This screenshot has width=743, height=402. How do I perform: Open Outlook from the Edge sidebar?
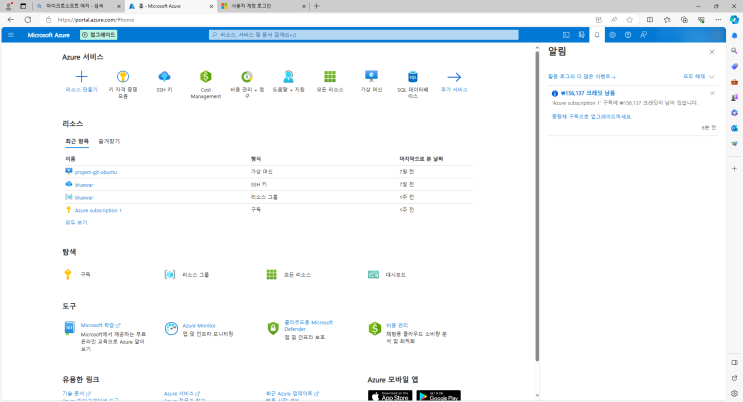734,128
